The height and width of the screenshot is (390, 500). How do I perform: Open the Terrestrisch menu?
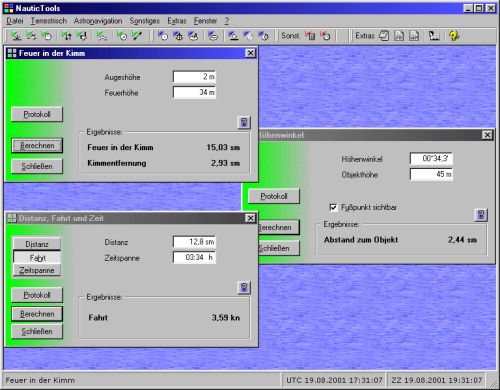click(x=49, y=21)
